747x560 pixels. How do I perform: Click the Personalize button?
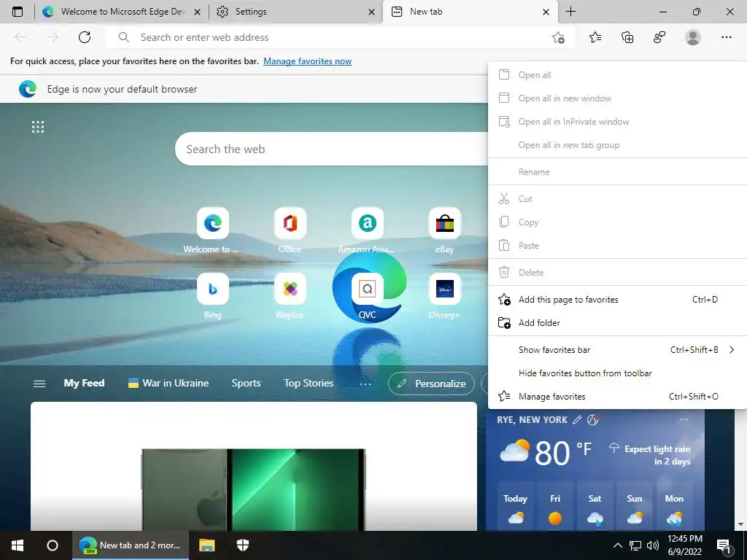(x=431, y=384)
